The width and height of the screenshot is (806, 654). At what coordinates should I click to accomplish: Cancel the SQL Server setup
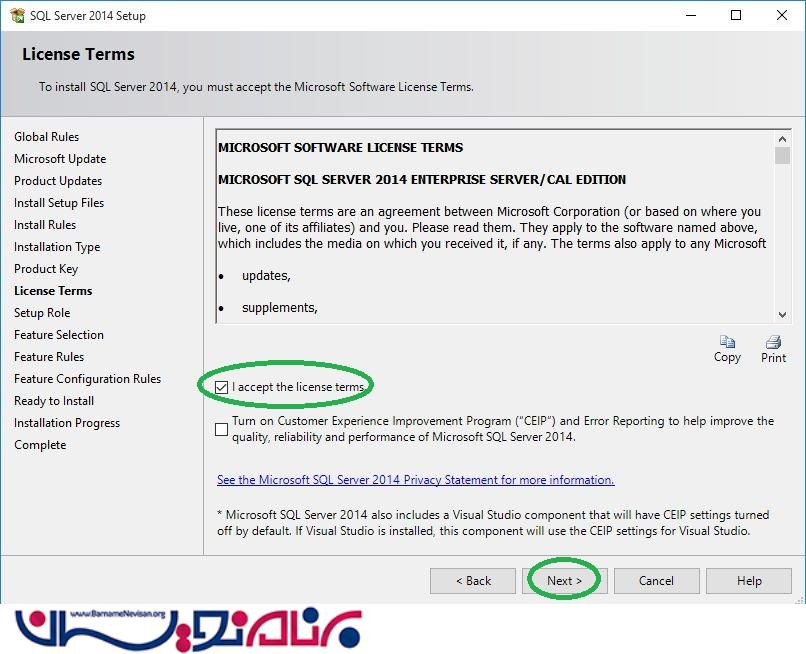tap(656, 581)
